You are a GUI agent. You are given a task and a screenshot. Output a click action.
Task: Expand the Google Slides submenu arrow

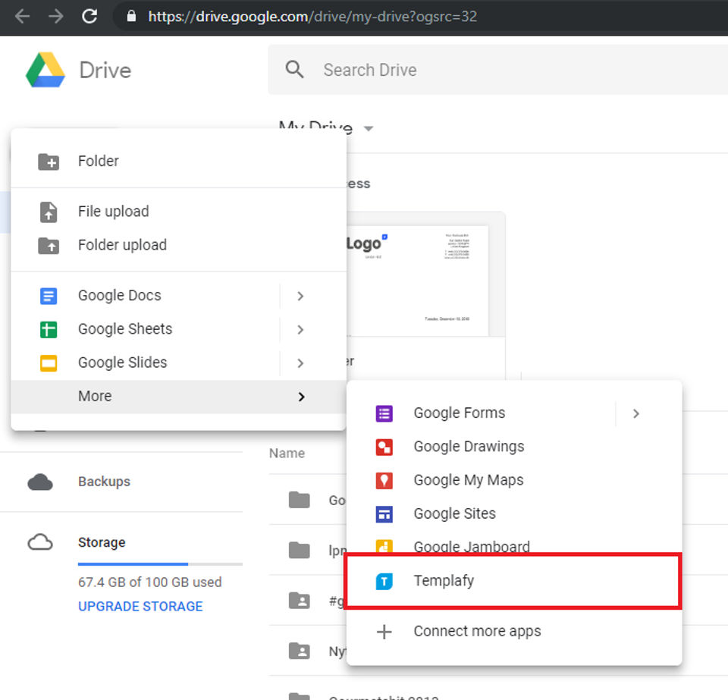click(300, 363)
